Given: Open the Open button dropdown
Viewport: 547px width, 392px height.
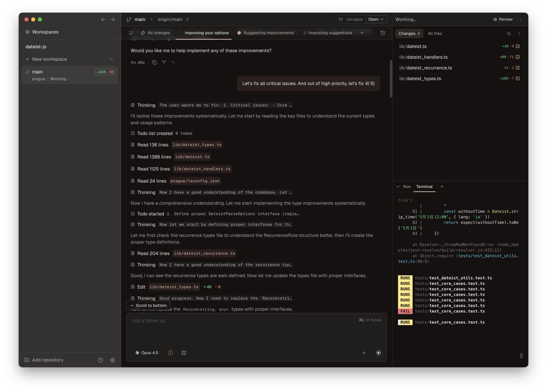Looking at the screenshot, I should point(377,19).
